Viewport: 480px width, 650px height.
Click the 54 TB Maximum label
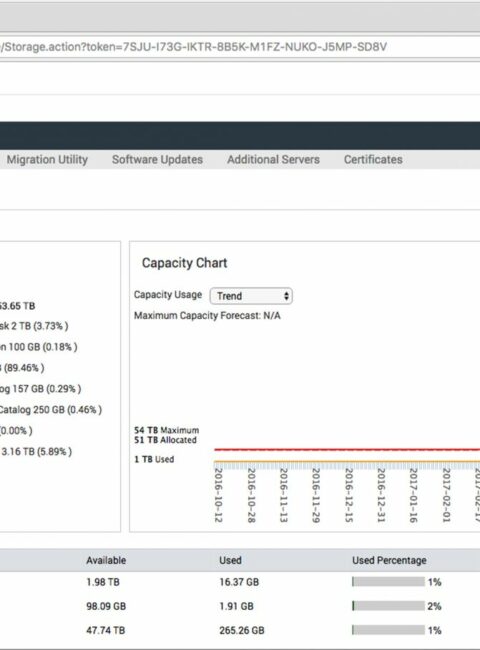coord(167,430)
